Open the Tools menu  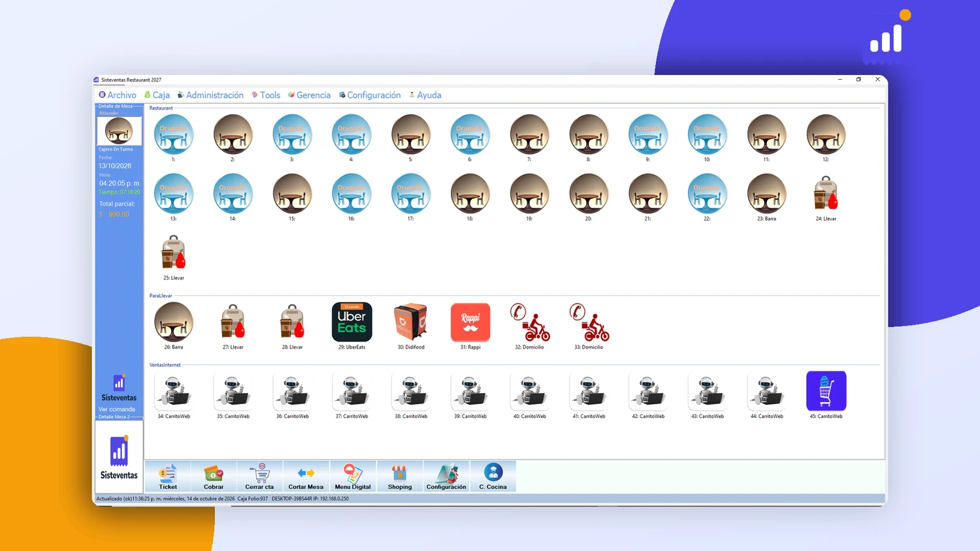click(x=266, y=95)
